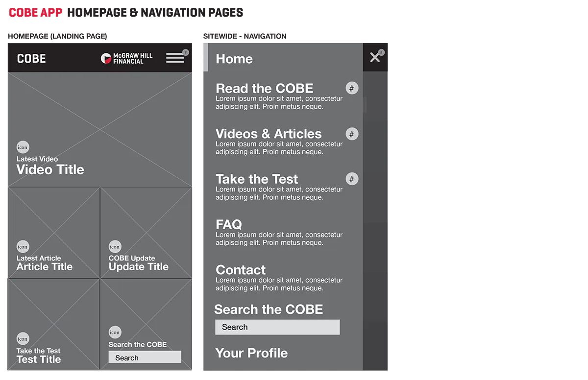Viewport: 588px width, 380px height.
Task: Open Take the Test navigation item
Action: (x=257, y=179)
